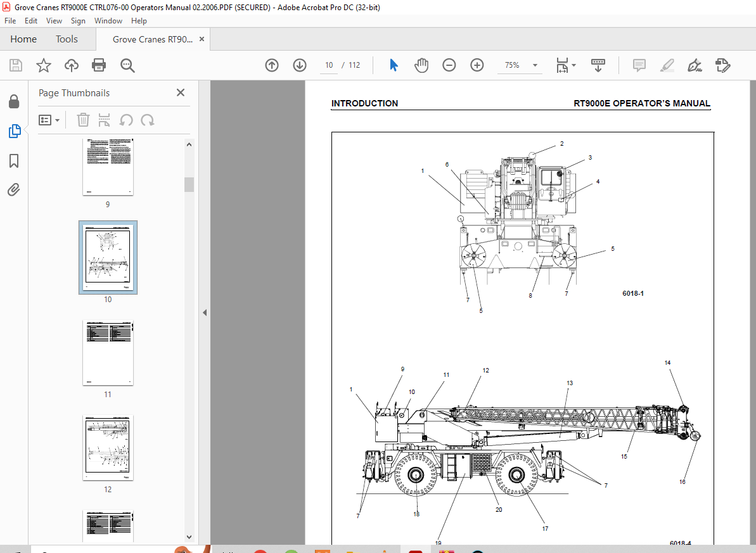Viewport: 756px width, 553px height.
Task: Select page 12 thumbnail
Action: tap(108, 448)
